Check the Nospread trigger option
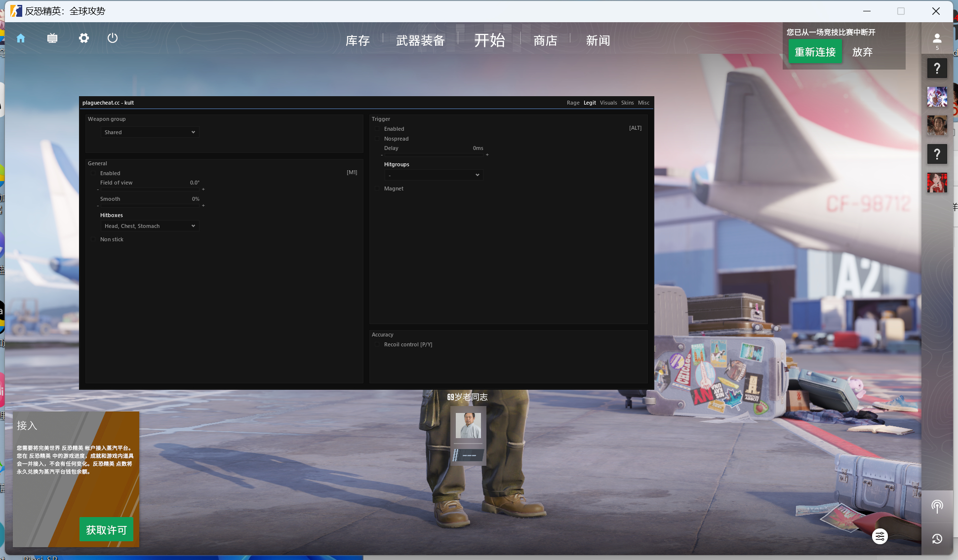Viewport: 958px width, 560px height. 378,138
